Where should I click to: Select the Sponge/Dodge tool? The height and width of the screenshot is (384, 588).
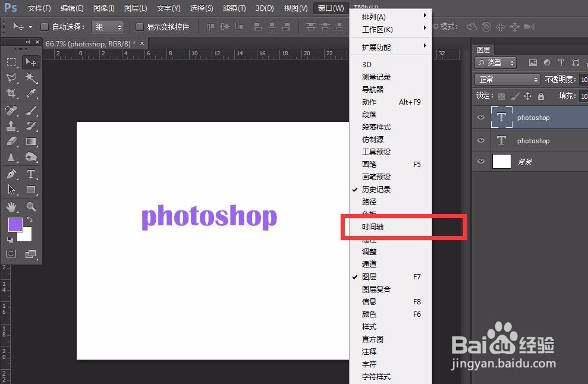coord(31,157)
